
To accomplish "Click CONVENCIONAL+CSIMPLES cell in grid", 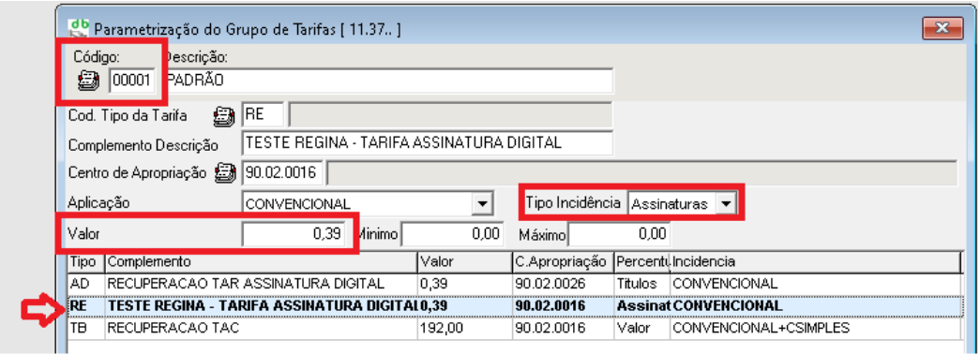I will (814, 329).
